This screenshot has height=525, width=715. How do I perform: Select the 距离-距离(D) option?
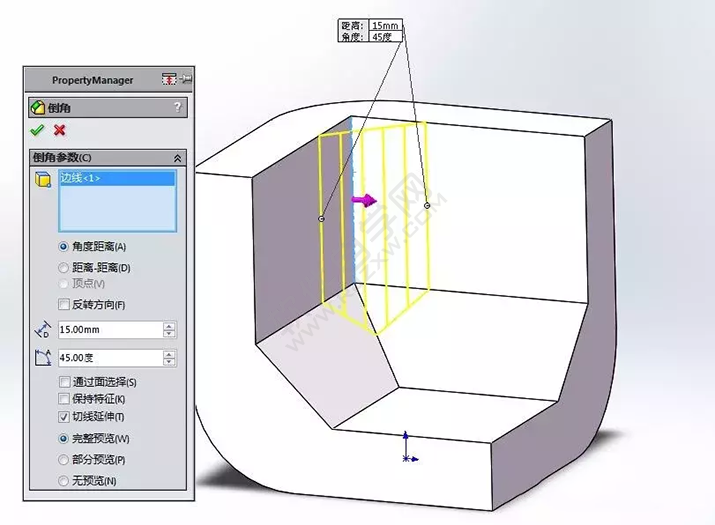(x=64, y=268)
